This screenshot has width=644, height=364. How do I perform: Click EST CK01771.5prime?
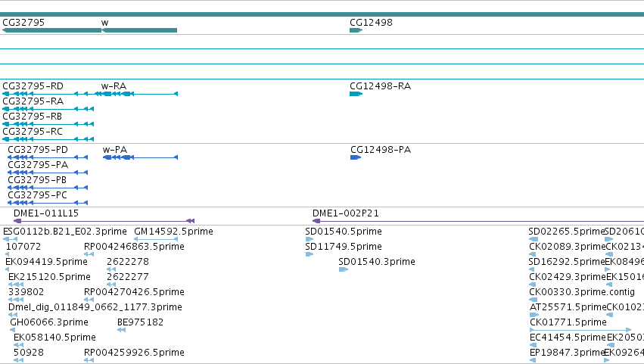[x=580, y=330]
